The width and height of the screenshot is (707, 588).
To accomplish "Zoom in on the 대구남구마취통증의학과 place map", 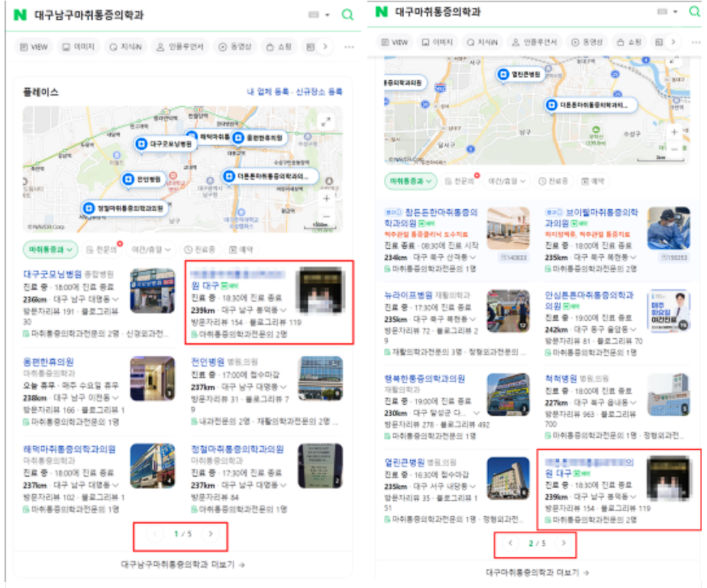I will point(326,199).
